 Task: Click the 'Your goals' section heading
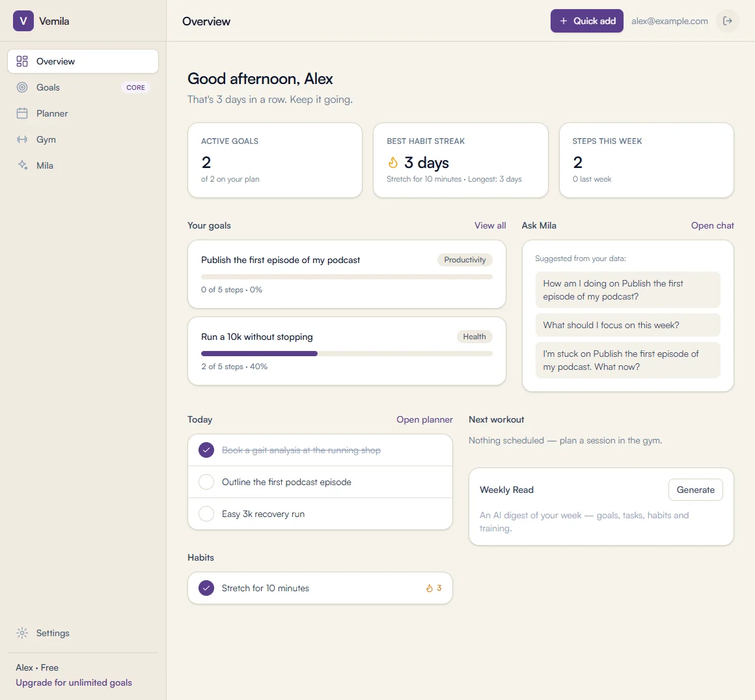[x=209, y=225]
